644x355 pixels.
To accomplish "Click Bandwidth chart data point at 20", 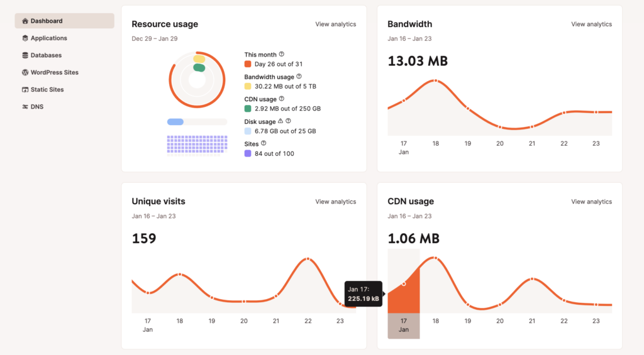I will tap(500, 127).
